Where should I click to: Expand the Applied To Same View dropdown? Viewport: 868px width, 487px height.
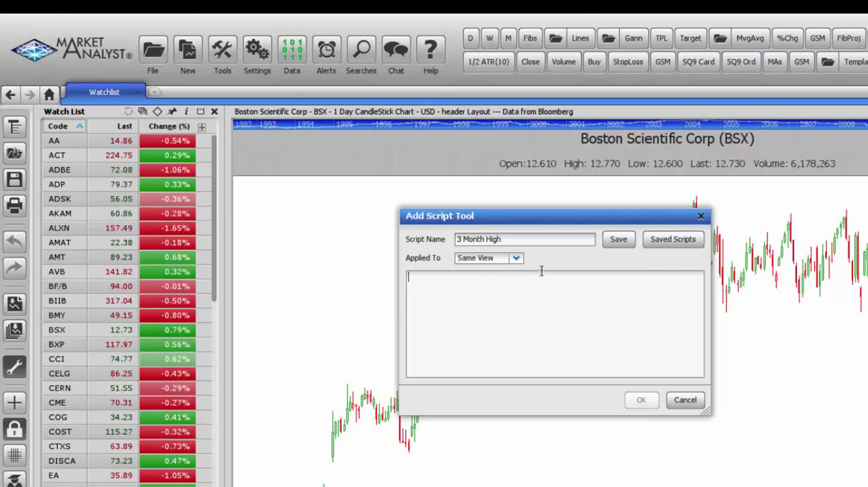coord(516,258)
